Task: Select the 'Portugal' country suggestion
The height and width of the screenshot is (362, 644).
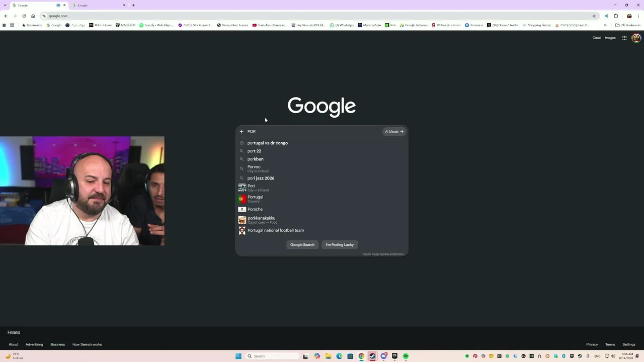Action: pyautogui.click(x=322, y=199)
